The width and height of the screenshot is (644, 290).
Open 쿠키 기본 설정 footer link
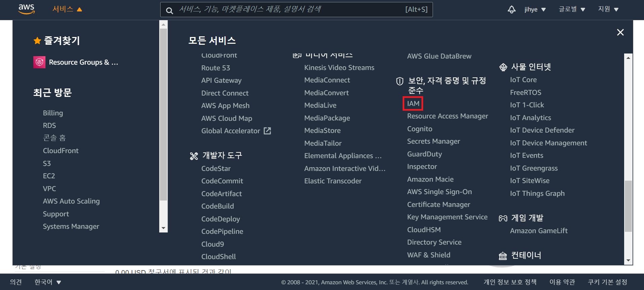point(607,282)
